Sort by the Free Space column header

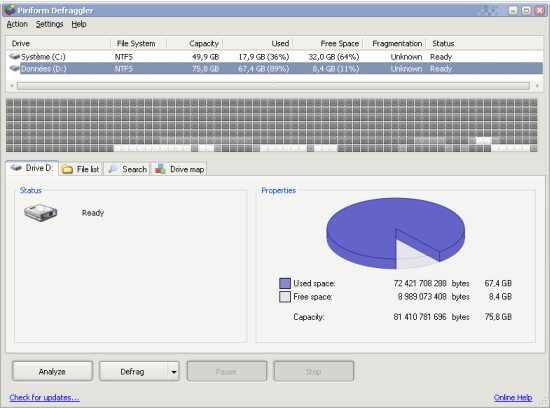[x=328, y=44]
